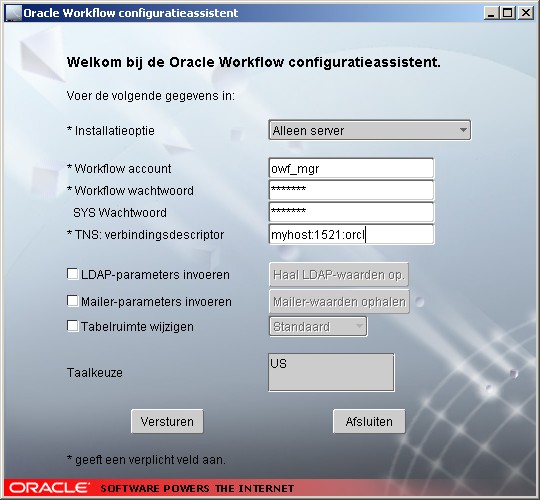The width and height of the screenshot is (540, 500).
Task: Open the Standaard tablespace dropdown
Action: pos(318,326)
